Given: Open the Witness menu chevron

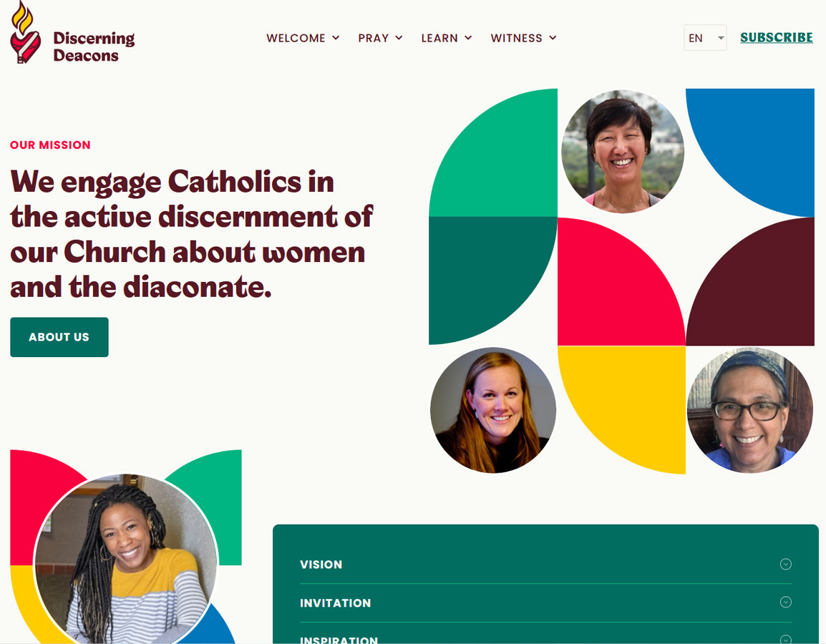Looking at the screenshot, I should (553, 38).
